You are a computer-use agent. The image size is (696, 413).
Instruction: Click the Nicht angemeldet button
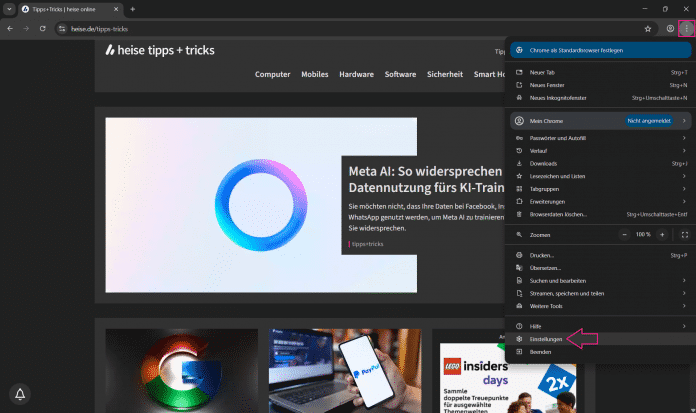pyautogui.click(x=647, y=120)
